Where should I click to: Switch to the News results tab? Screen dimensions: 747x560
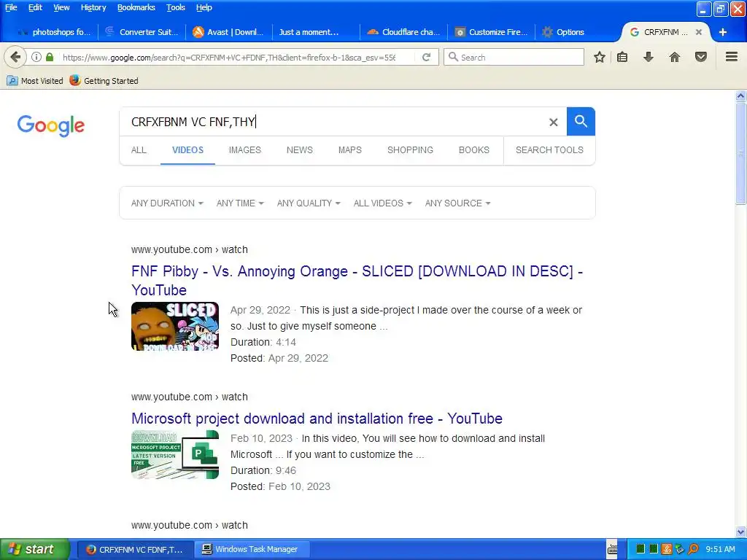click(300, 150)
